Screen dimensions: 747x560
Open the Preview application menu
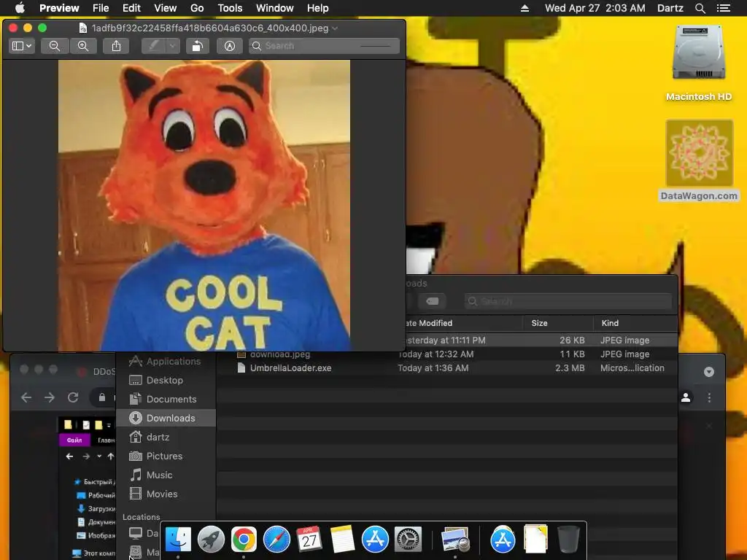[x=59, y=8]
